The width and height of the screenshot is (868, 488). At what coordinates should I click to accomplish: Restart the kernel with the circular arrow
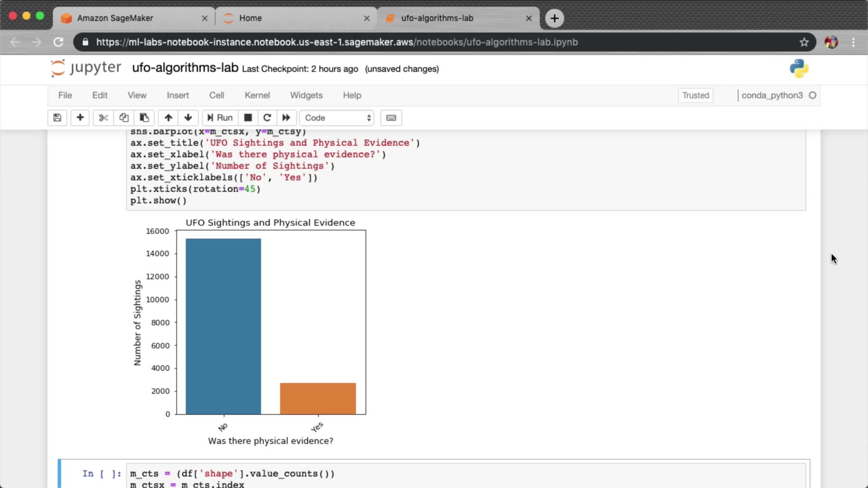point(267,118)
